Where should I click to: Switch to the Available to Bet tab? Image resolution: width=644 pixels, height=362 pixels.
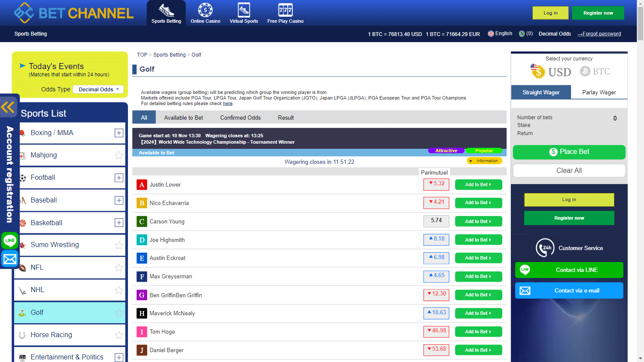[183, 118]
